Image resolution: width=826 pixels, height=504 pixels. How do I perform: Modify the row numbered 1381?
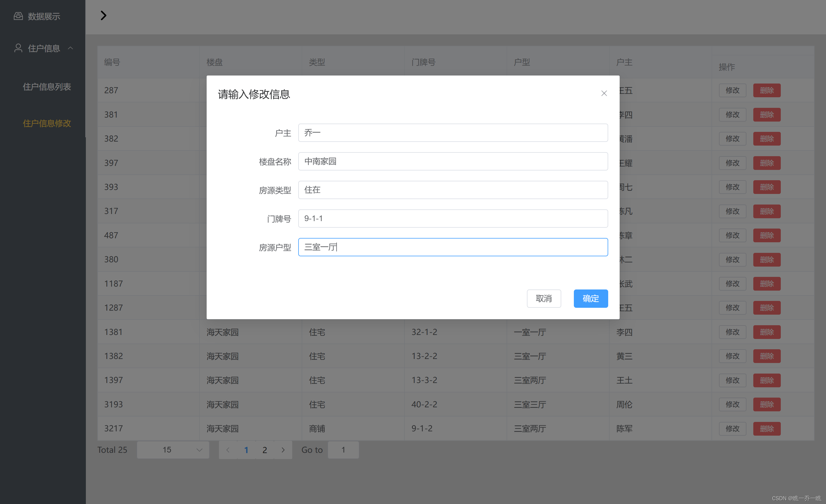732,332
